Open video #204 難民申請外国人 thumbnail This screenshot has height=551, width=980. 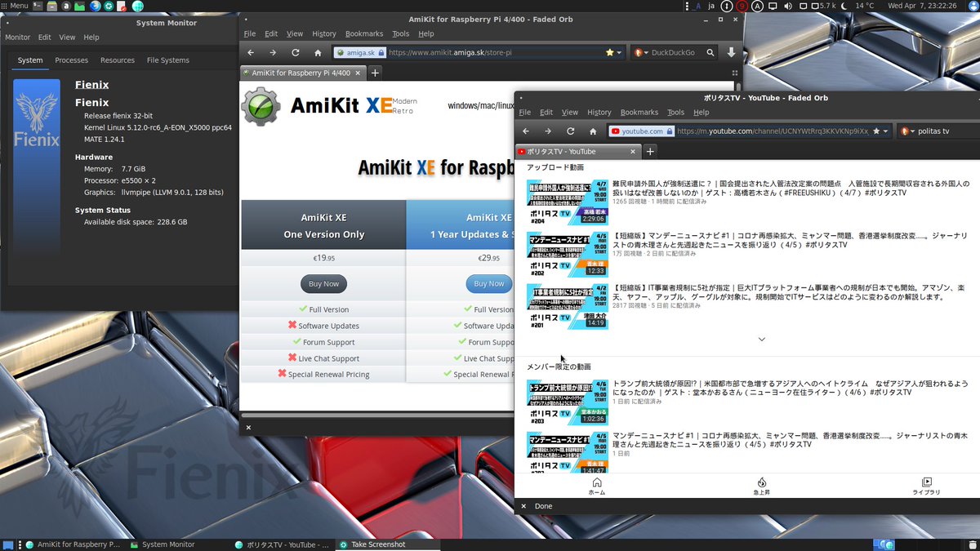tap(567, 203)
